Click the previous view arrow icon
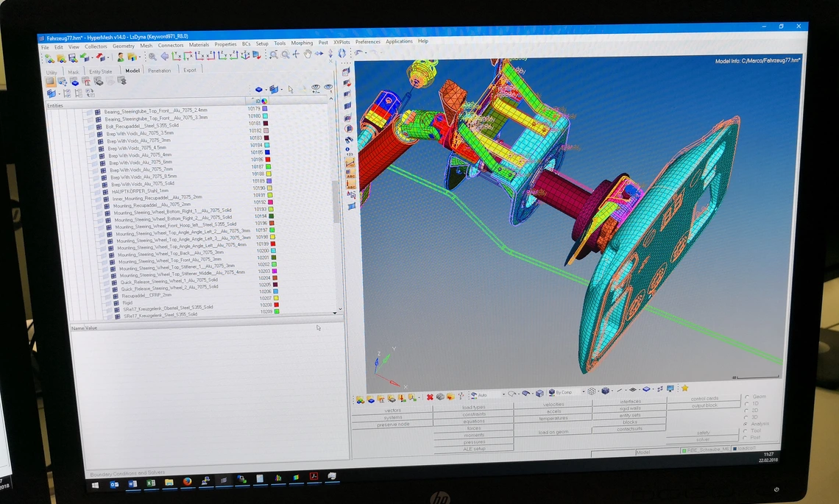This screenshot has height=504, width=839. pos(165,56)
